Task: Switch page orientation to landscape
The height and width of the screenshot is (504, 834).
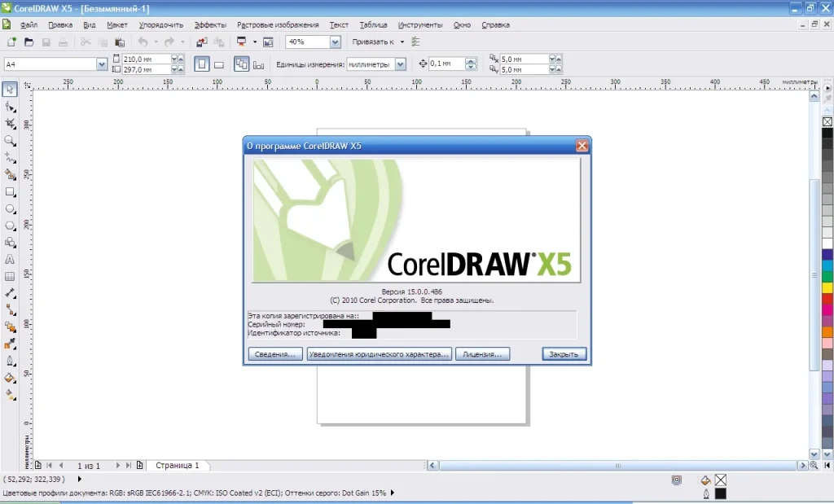Action: coord(219,63)
